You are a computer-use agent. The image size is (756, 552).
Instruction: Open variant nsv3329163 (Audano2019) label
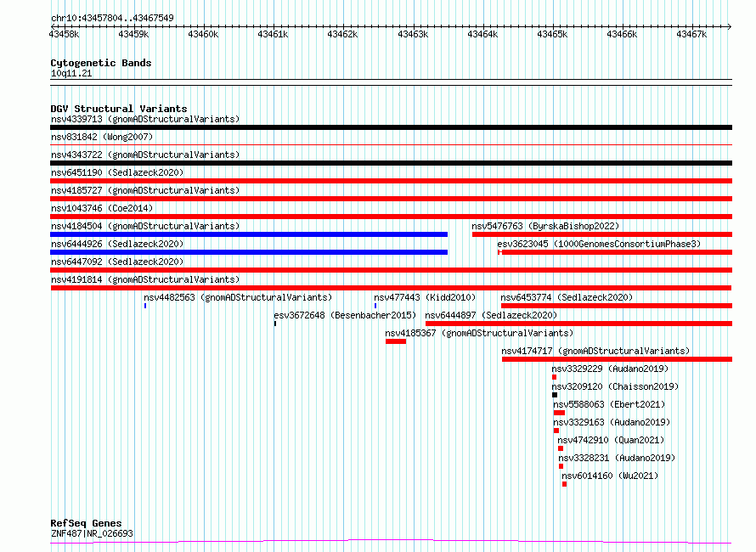pos(612,422)
